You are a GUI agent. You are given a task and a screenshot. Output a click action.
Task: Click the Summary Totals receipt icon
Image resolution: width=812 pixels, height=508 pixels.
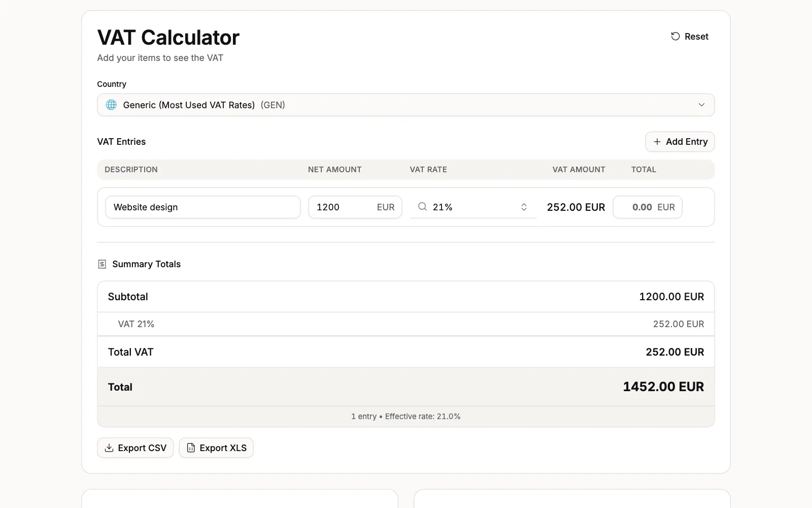(x=102, y=264)
